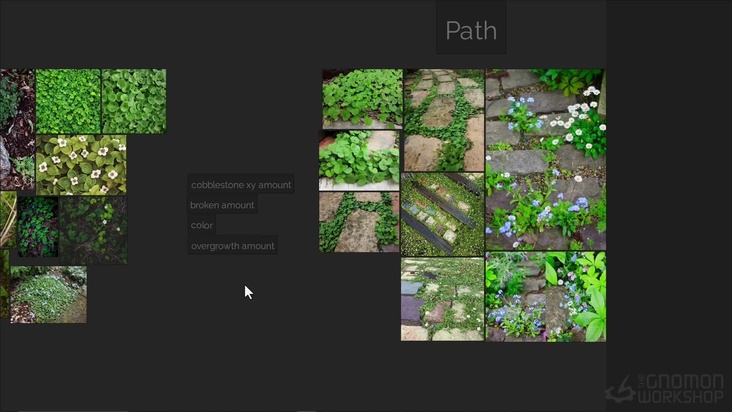Click the blue forget-me-nots with hosta image
The width and height of the screenshot is (732, 412).
(545, 297)
